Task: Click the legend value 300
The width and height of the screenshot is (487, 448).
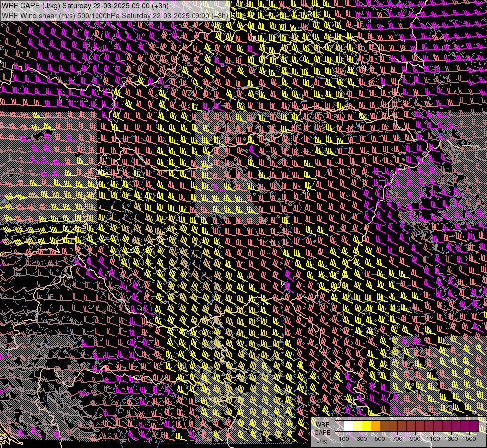Action: click(x=362, y=439)
